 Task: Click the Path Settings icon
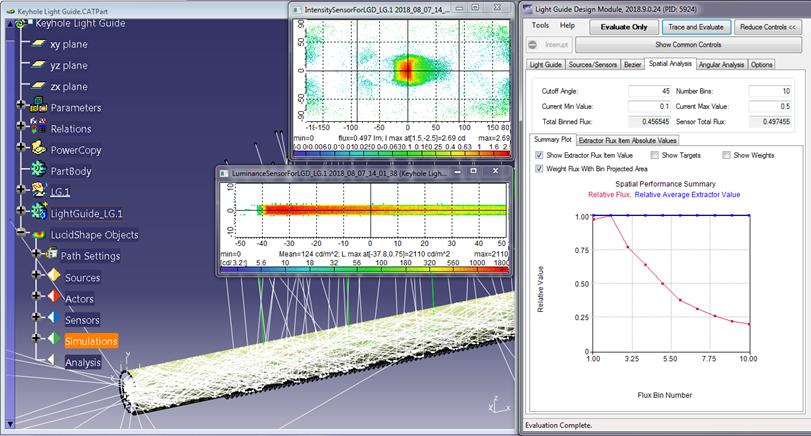click(52, 253)
